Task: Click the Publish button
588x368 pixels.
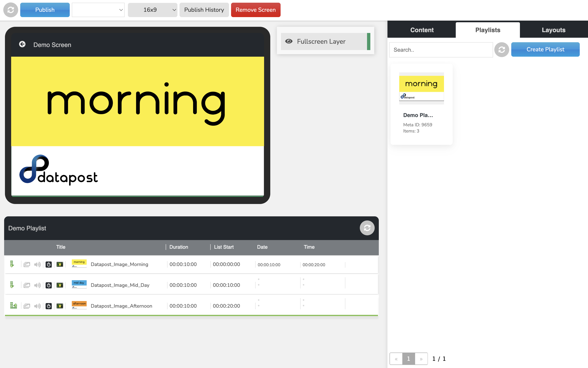Action: 45,10
